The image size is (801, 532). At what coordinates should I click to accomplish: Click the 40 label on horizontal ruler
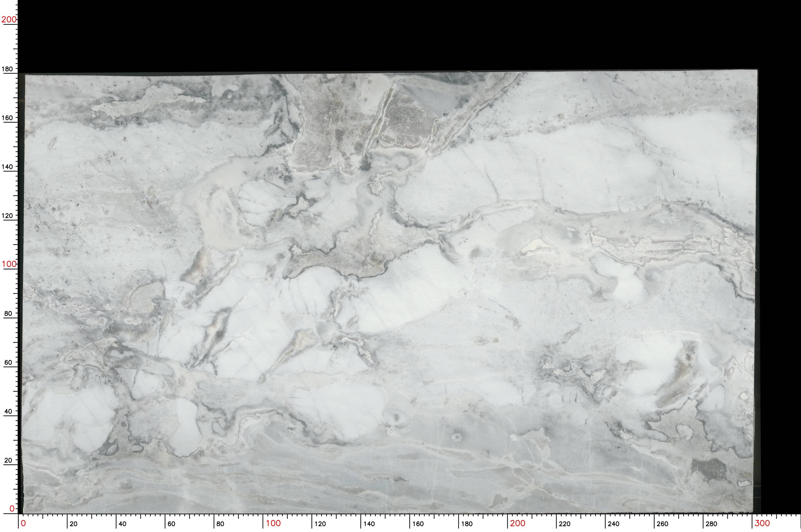(x=123, y=524)
